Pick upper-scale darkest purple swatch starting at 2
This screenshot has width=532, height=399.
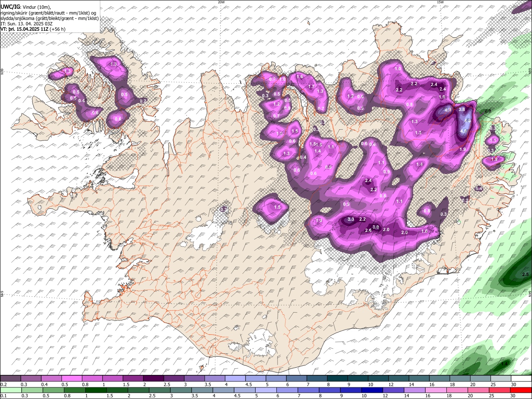click(x=153, y=379)
